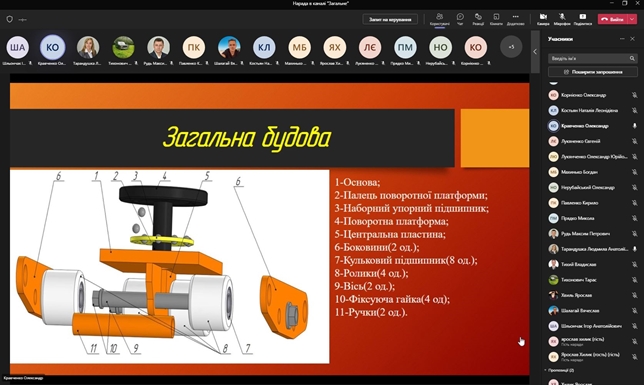Click Поділитися share content icon
Screen dimensions: 644x385
[582, 19]
